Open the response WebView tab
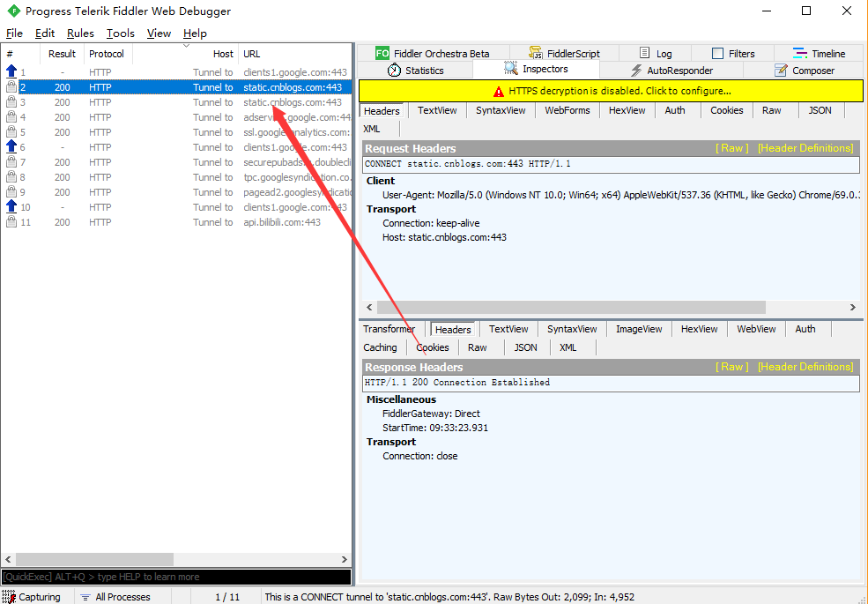868x604 pixels. click(755, 329)
